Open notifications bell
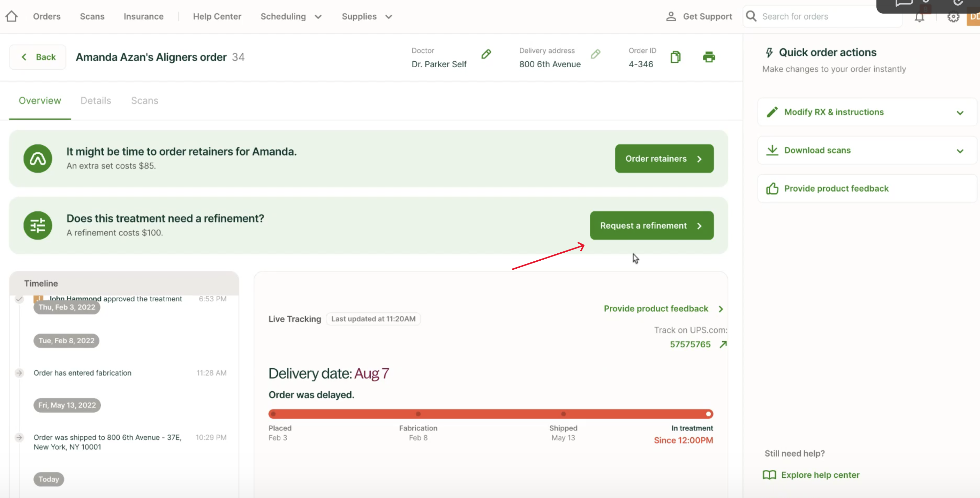Screen dimensions: 980x498 (x=919, y=17)
